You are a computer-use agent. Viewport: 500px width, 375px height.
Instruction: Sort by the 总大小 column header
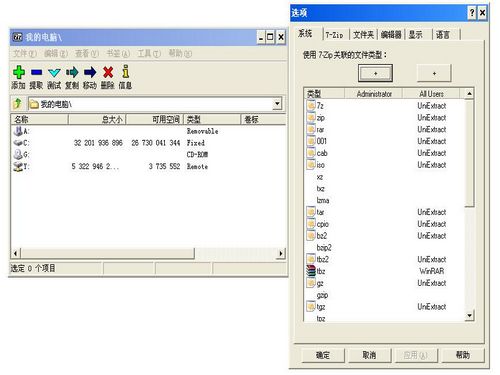point(97,119)
